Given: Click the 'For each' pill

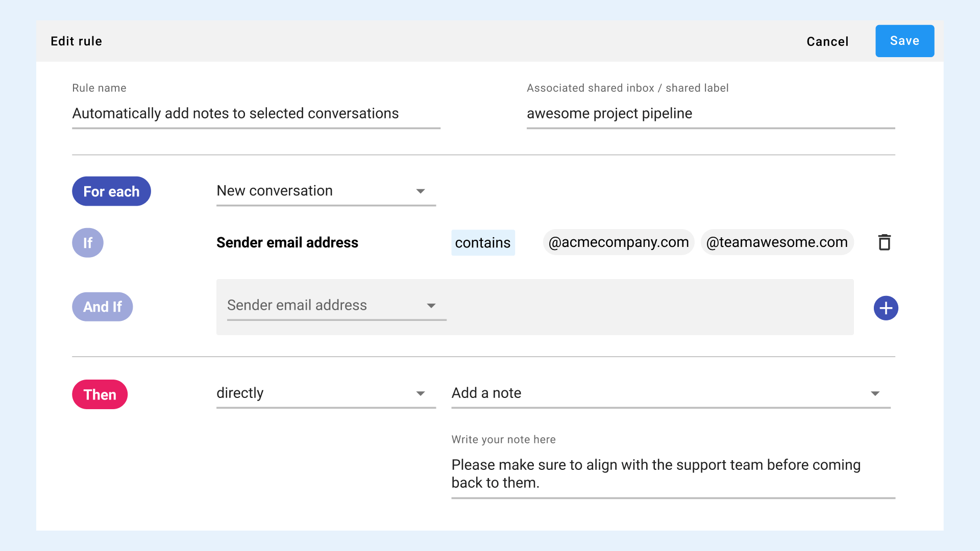Looking at the screenshot, I should click(x=111, y=191).
